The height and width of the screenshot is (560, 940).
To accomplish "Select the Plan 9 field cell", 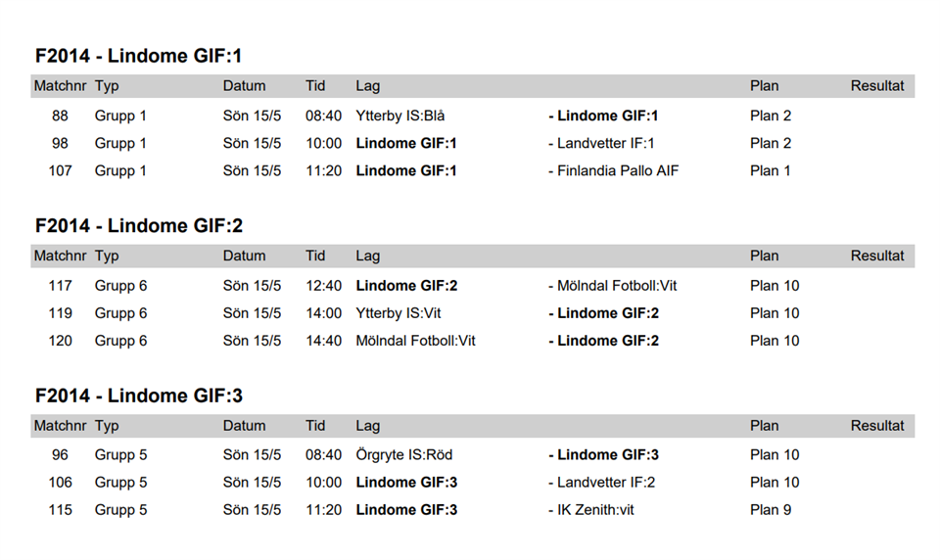I will (x=771, y=509).
